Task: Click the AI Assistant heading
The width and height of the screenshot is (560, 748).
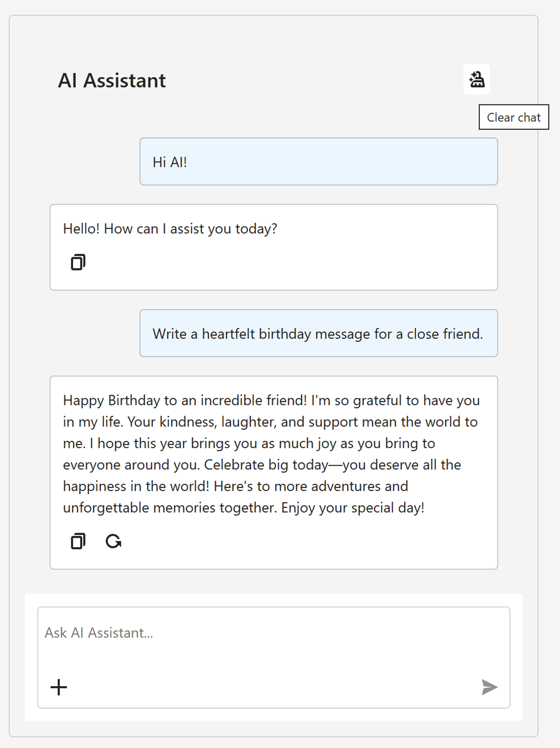Action: [111, 80]
